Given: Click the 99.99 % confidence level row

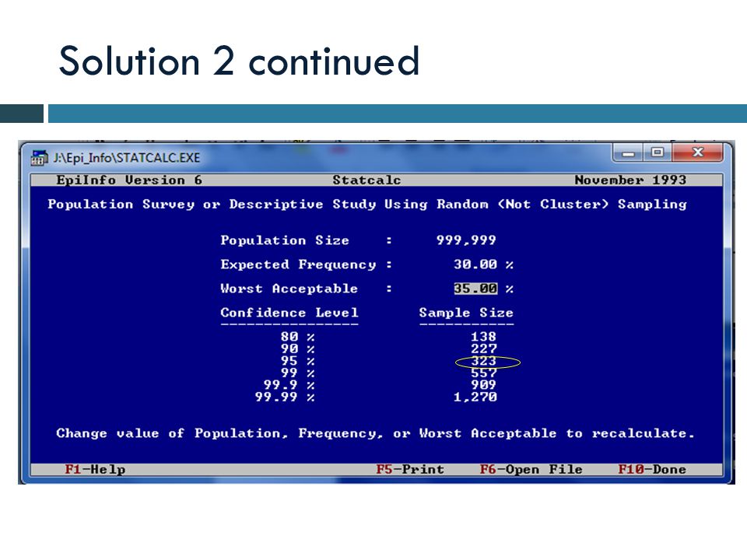Looking at the screenshot, I should (285, 397).
